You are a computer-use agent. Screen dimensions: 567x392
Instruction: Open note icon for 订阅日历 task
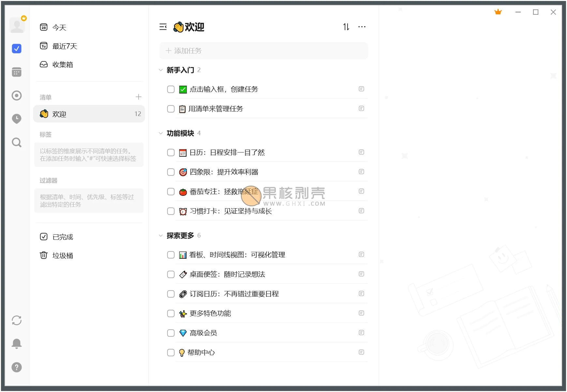tap(361, 294)
